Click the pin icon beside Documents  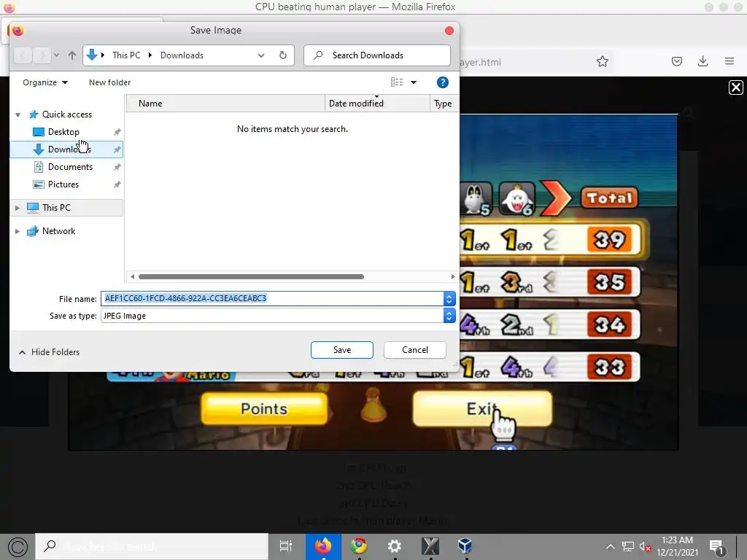point(117,167)
